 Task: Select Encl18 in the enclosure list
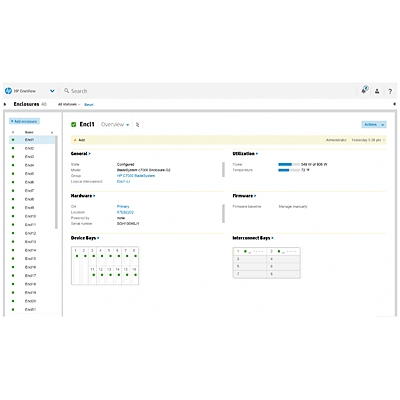coord(32,284)
